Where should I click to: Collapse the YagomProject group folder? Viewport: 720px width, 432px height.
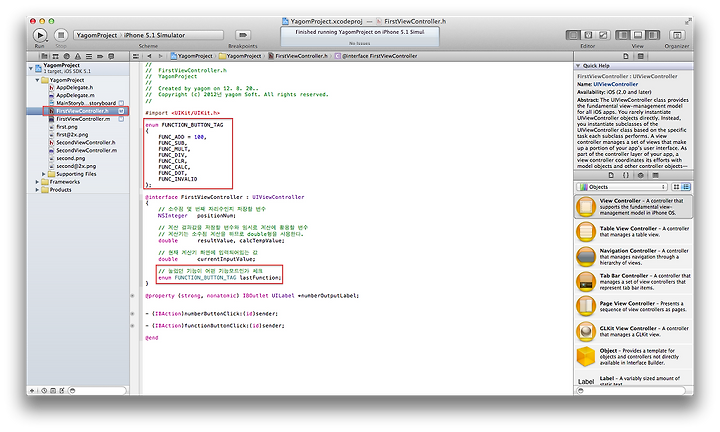[37, 80]
